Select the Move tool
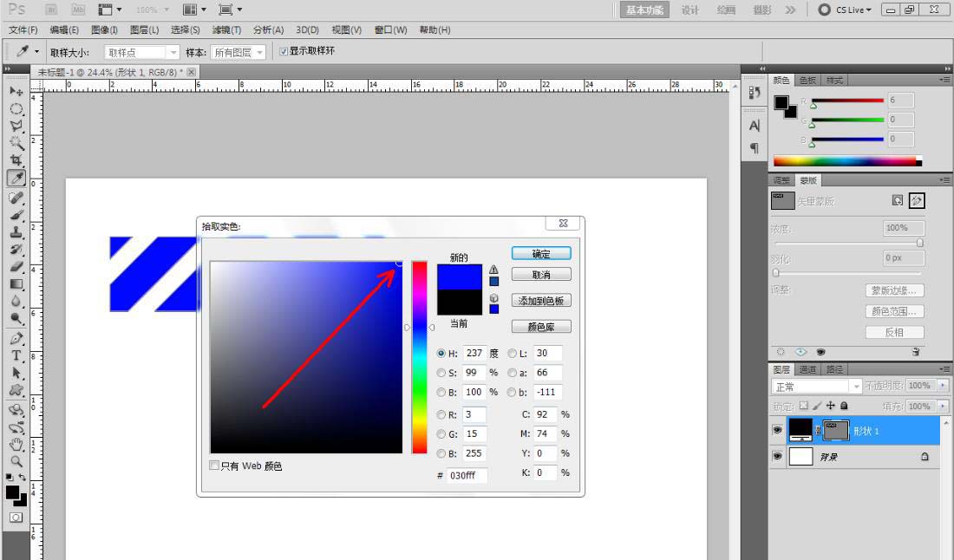Viewport: 954px width, 560px height. pyautogui.click(x=16, y=91)
